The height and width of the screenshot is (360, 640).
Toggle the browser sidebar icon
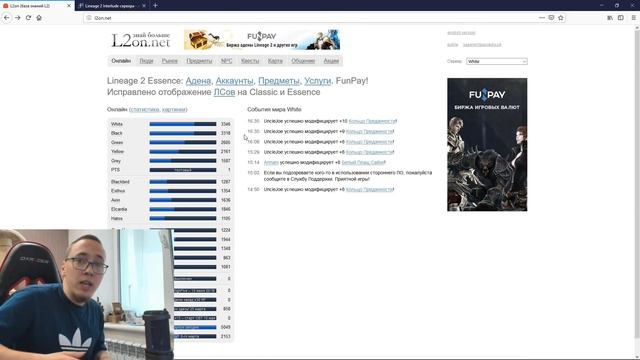(x=621, y=18)
